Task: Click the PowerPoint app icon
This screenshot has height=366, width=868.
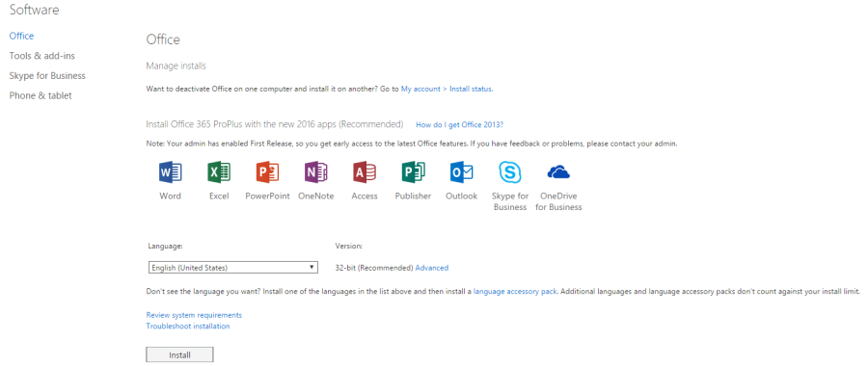Action: click(267, 172)
